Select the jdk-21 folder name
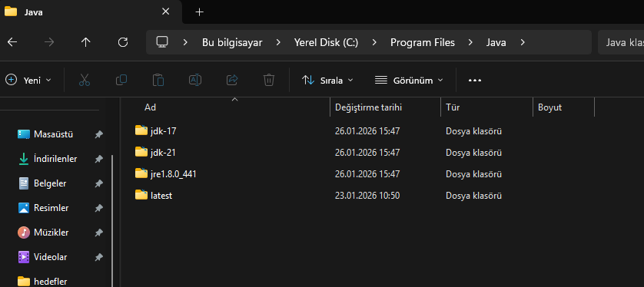The width and height of the screenshot is (644, 287). coord(163,153)
